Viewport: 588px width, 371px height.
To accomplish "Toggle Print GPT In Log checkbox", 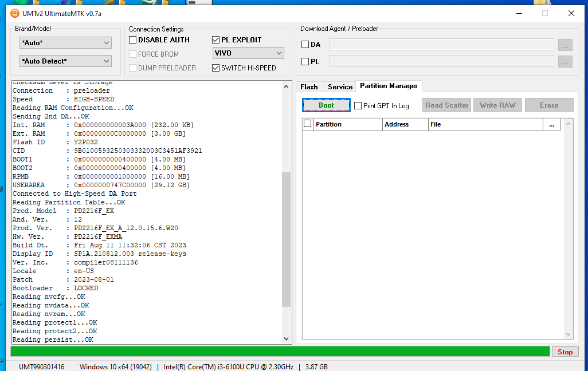I will pyautogui.click(x=358, y=106).
